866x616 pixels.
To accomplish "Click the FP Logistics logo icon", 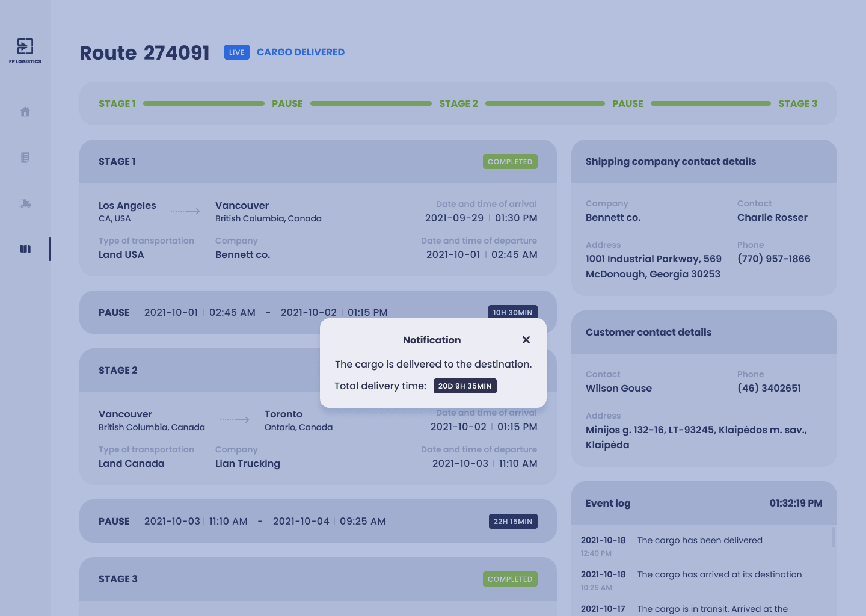I will [x=25, y=47].
